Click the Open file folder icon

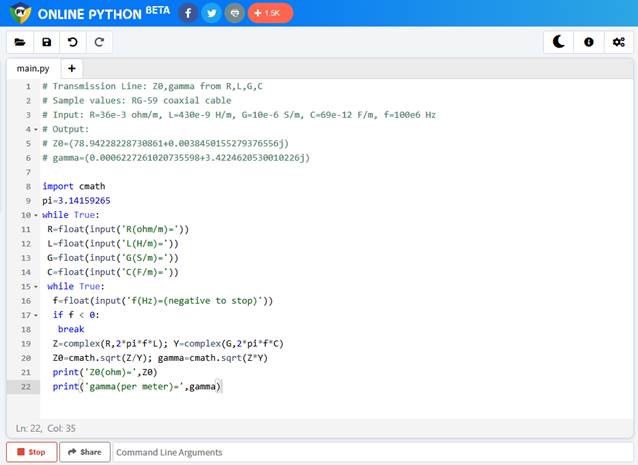[20, 42]
